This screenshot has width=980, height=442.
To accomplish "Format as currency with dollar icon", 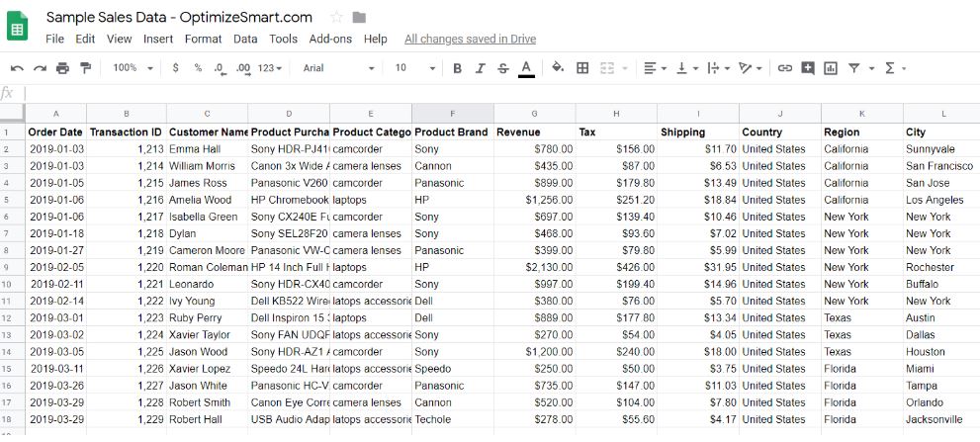I will click(x=176, y=67).
